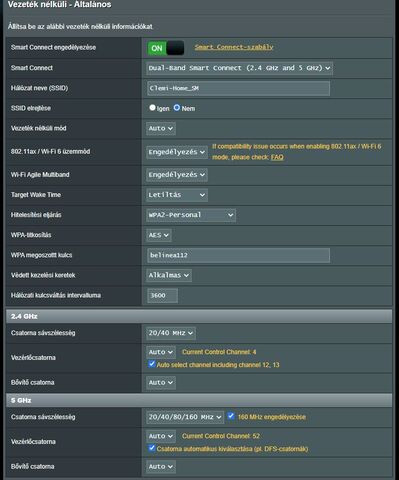
Task: Toggle DFS-csatornák automatic selection checkbox
Action: click(x=152, y=448)
